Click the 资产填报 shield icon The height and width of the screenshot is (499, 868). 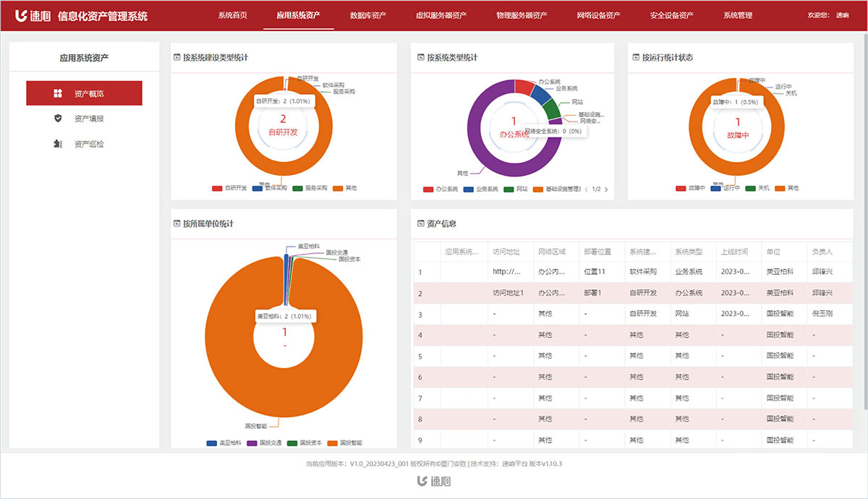tap(58, 119)
